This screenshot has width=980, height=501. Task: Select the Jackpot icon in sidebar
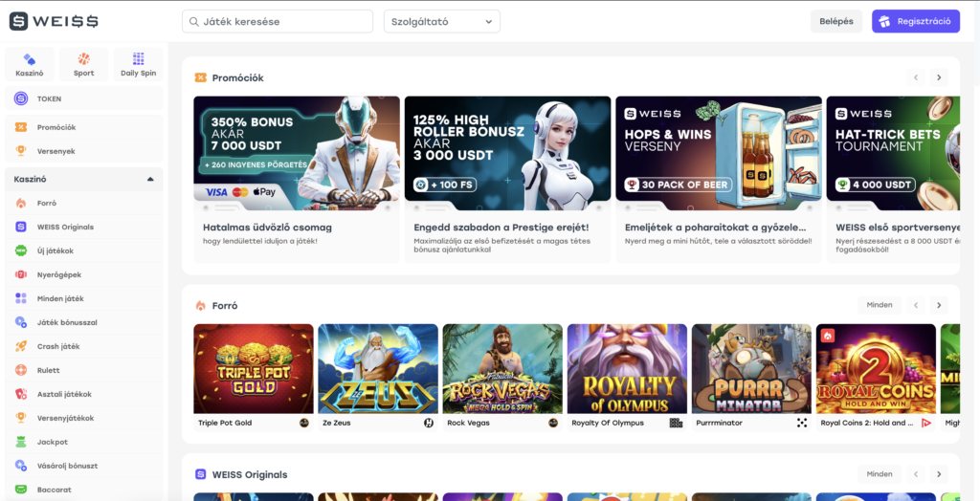point(21,442)
